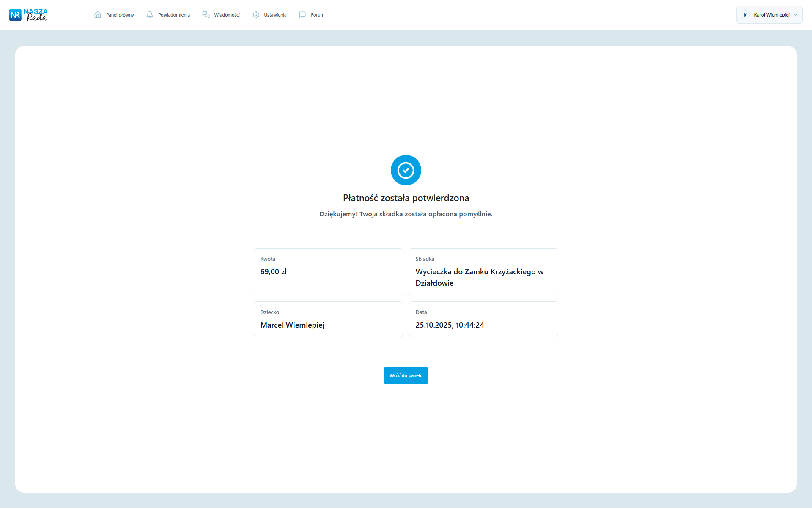This screenshot has width=812, height=508.
Task: Click the bell notifications icon
Action: click(150, 15)
